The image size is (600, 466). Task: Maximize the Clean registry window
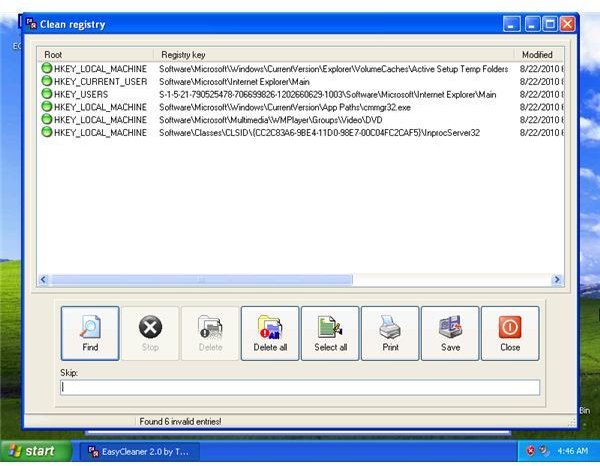(550, 24)
